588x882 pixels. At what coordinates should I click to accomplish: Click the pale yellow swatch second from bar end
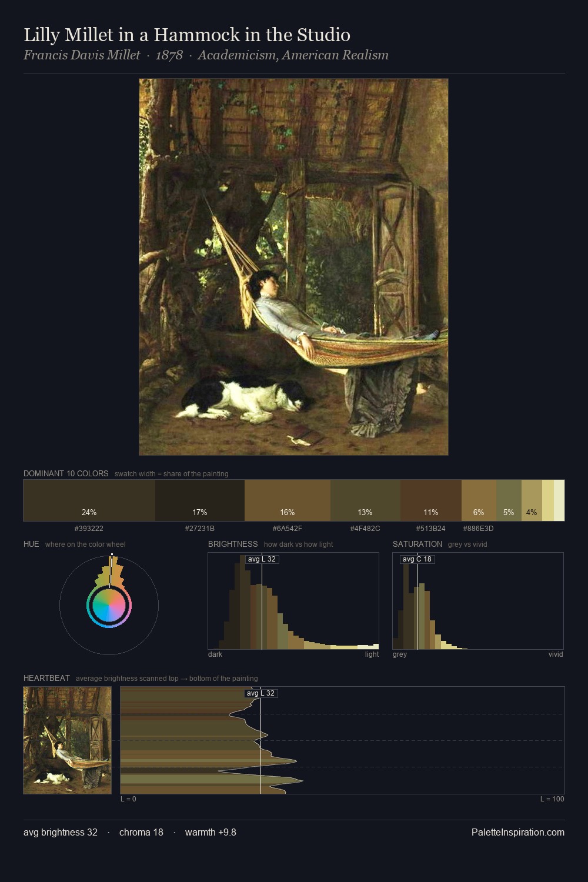(548, 500)
